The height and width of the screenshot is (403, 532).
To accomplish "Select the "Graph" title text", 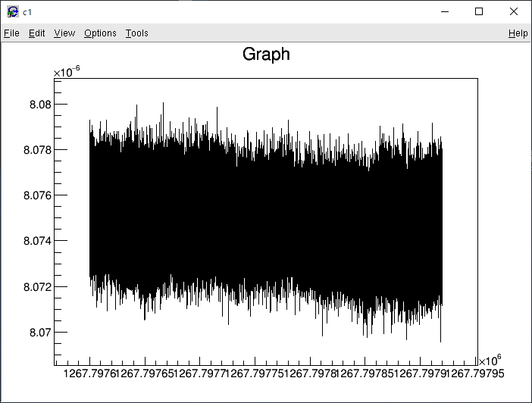I will 266,55.
